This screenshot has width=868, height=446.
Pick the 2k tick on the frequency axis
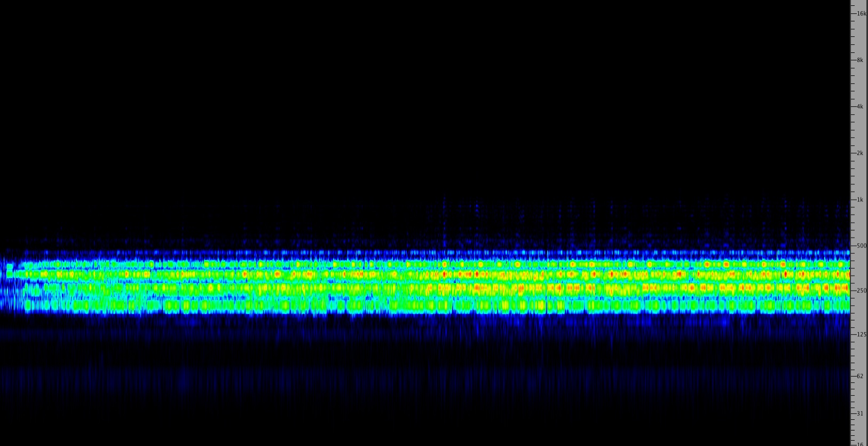coord(860,153)
